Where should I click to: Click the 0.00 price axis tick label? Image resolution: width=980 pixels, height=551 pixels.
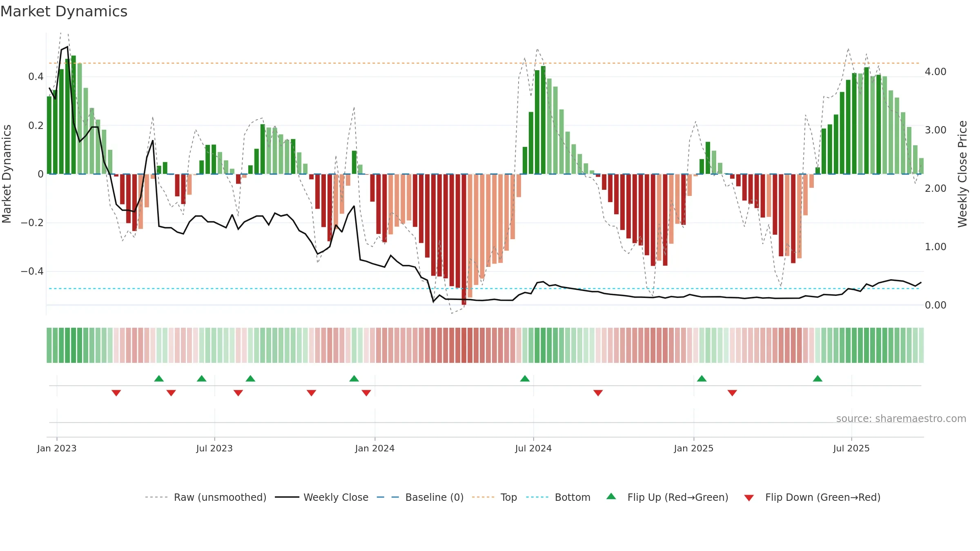click(935, 305)
